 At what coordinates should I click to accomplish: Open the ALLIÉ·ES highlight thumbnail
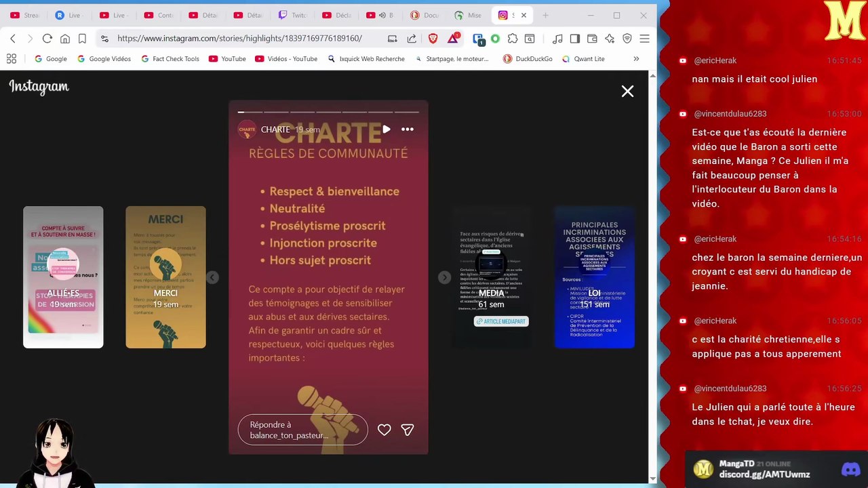[63, 277]
